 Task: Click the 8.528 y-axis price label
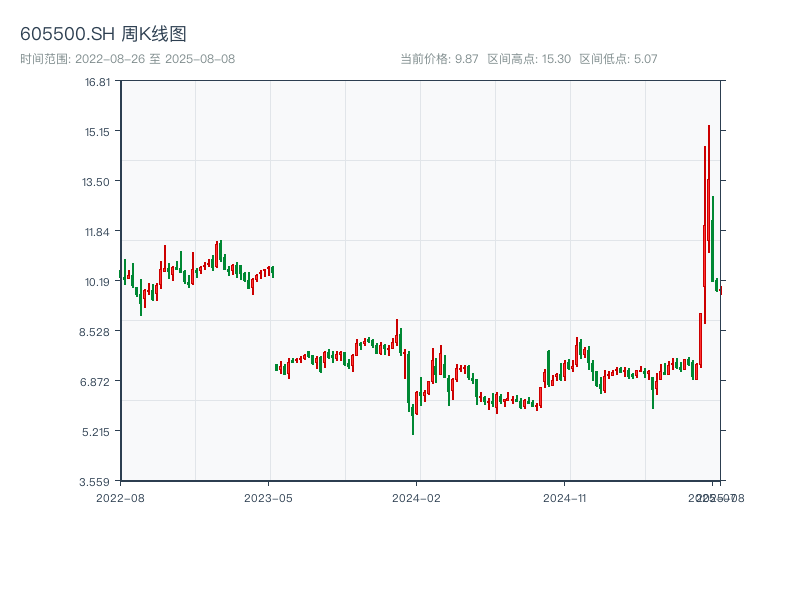(x=97, y=331)
